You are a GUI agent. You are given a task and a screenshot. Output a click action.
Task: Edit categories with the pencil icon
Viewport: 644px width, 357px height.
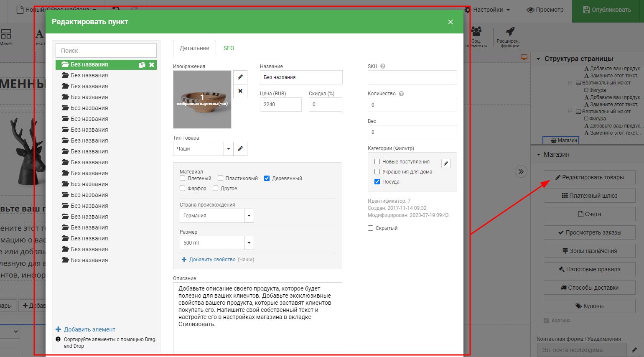click(446, 164)
